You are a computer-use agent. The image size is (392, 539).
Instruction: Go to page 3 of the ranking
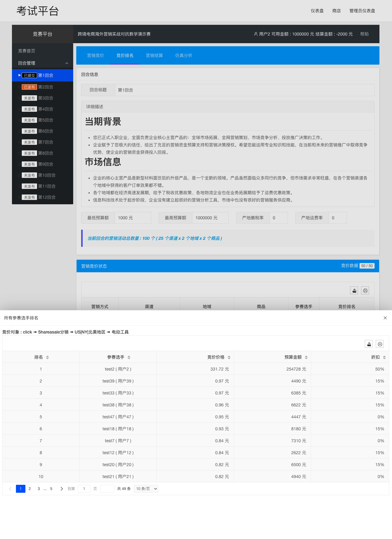[x=39, y=489]
